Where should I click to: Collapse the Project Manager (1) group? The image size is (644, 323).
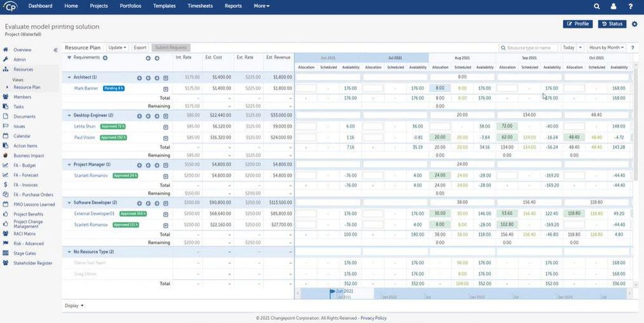[69, 165]
